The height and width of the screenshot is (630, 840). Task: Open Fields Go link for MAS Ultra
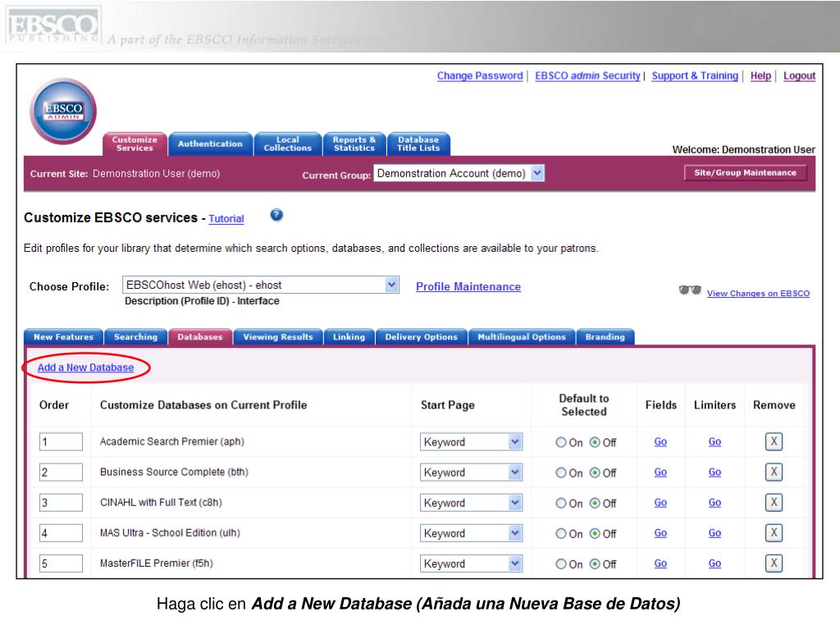(660, 533)
